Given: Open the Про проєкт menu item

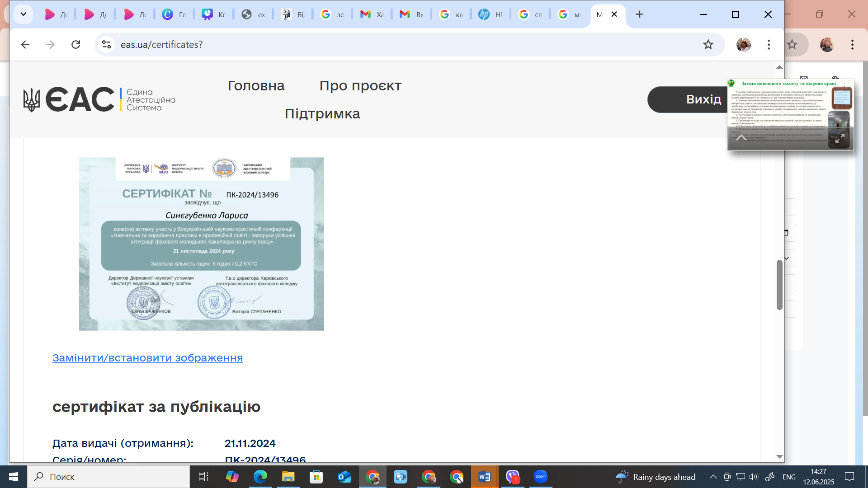Looking at the screenshot, I should tap(360, 86).
